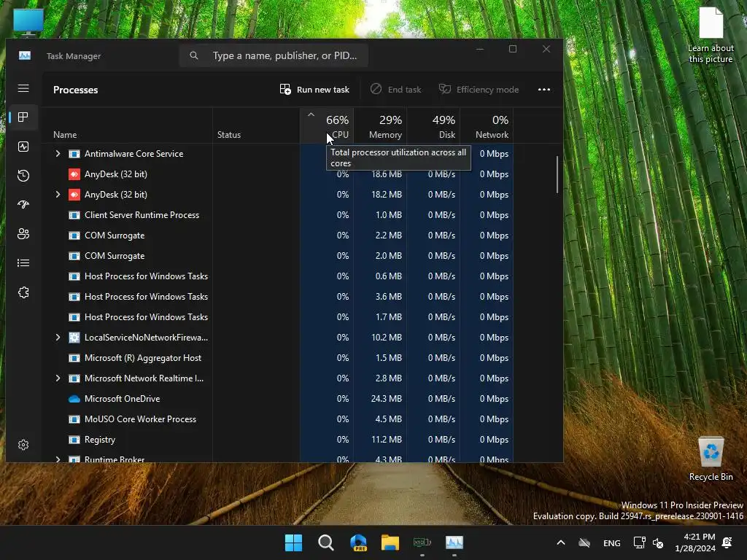Screen dimensions: 747x560
Task: Open the notification bell in tray
Action: click(727, 542)
